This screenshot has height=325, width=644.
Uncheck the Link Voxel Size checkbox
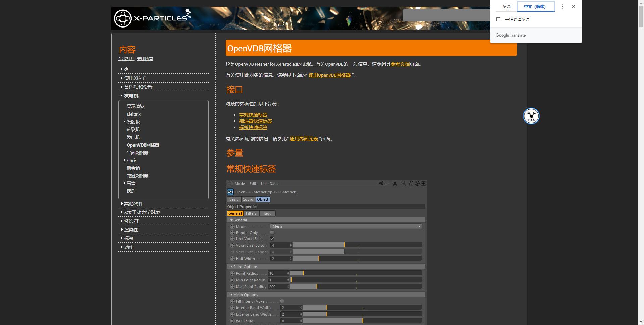[272, 238]
